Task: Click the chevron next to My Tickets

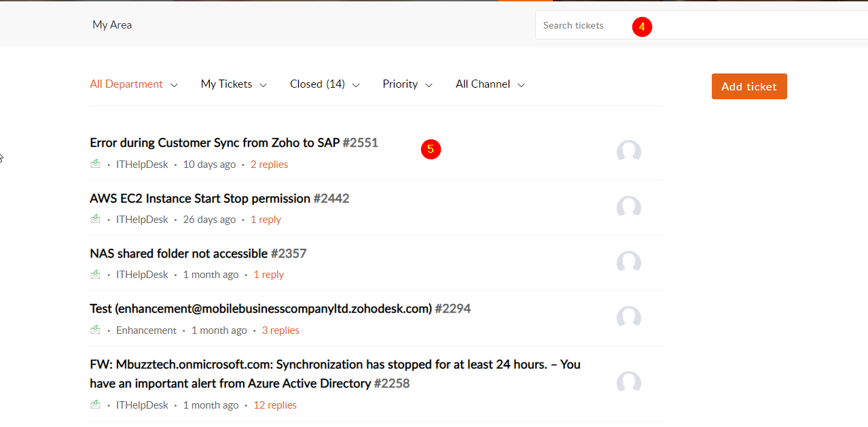Action: [x=263, y=85]
